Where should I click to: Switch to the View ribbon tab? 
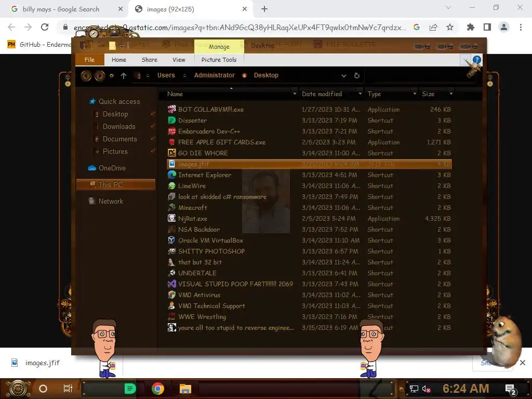pyautogui.click(x=179, y=60)
